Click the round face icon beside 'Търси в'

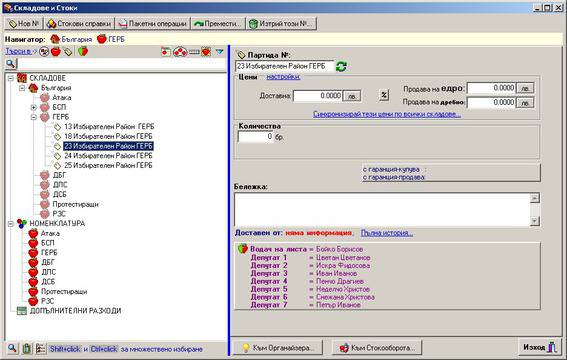pyautogui.click(x=44, y=52)
